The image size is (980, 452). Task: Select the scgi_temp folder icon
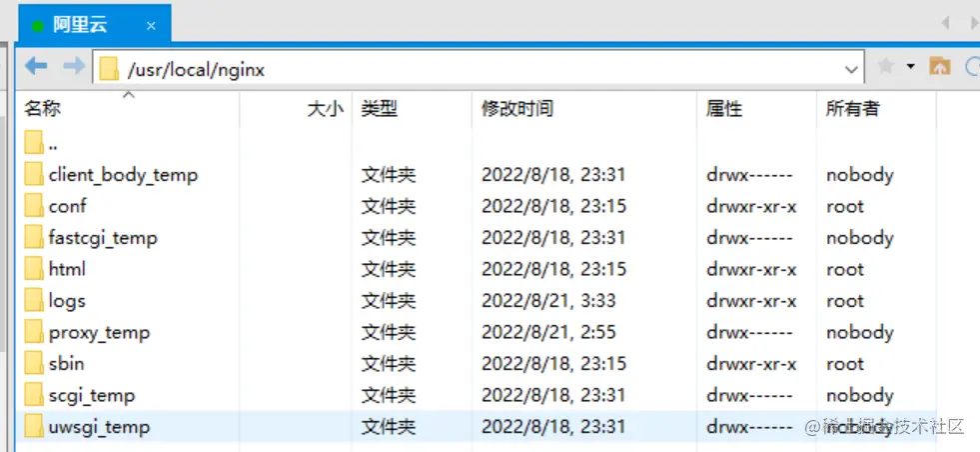tap(34, 395)
